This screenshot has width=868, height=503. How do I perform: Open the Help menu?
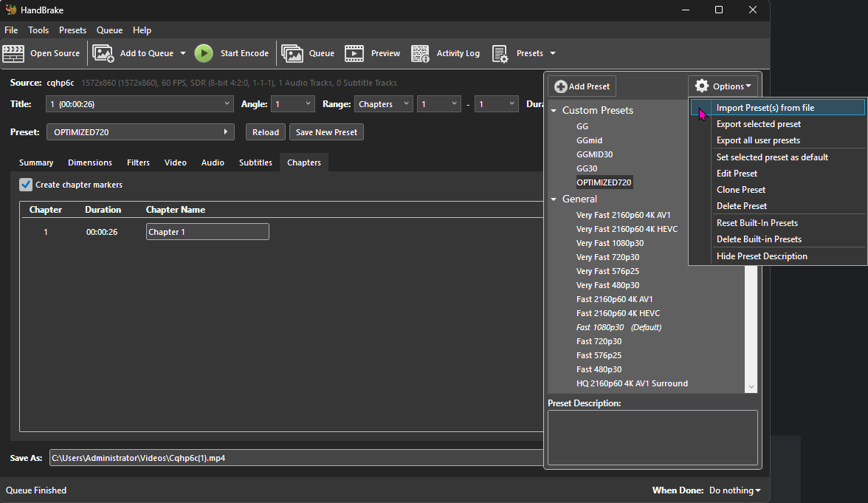click(142, 30)
